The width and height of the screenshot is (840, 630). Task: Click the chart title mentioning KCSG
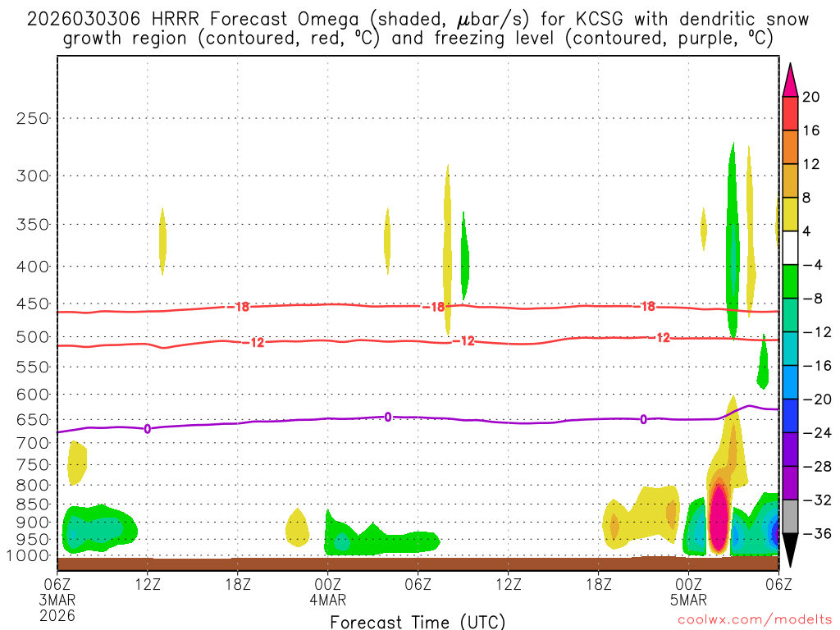coord(418,29)
